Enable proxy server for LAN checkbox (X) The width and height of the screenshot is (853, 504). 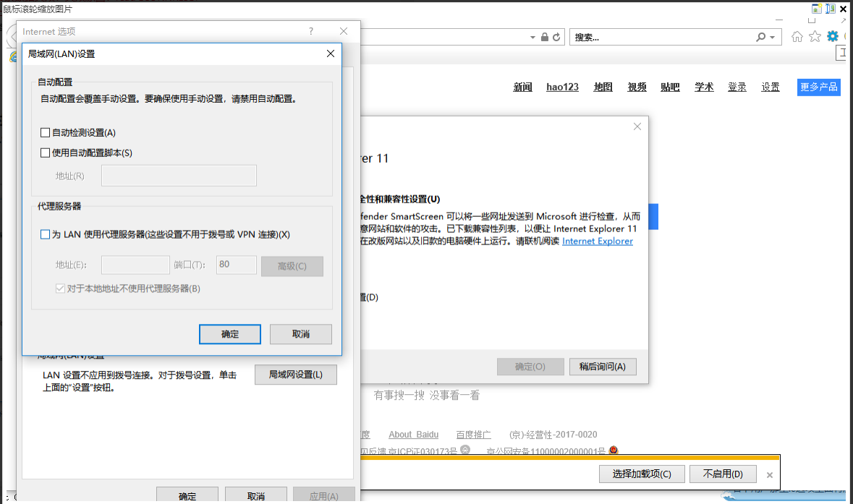[45, 234]
